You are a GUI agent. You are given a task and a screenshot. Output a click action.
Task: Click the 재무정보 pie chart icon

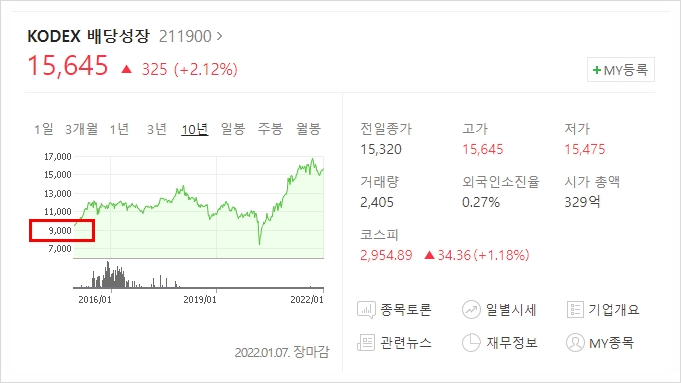471,343
